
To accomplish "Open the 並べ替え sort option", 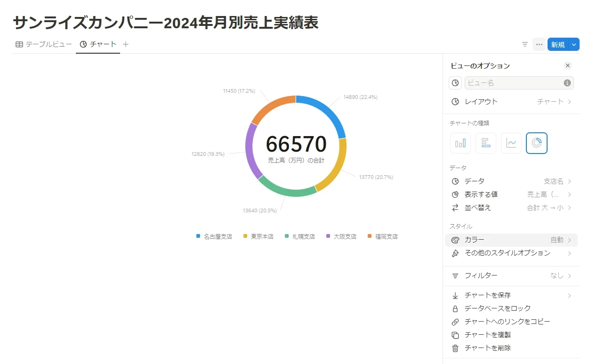I will coord(511,208).
